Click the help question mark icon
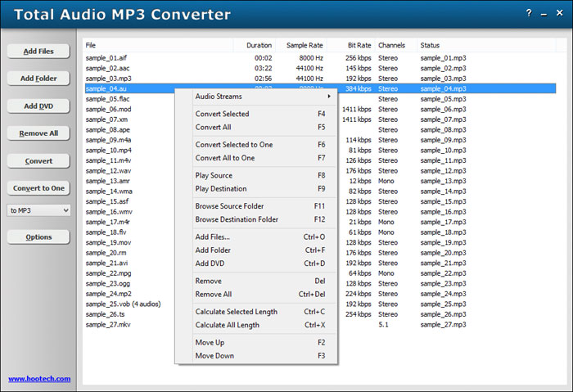Screen dimensions: 573x392 click(529, 14)
